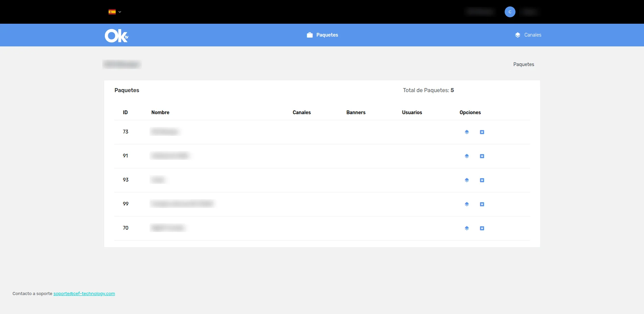This screenshot has width=644, height=314.
Task: Click star icon in row ID 91
Action: click(x=482, y=156)
